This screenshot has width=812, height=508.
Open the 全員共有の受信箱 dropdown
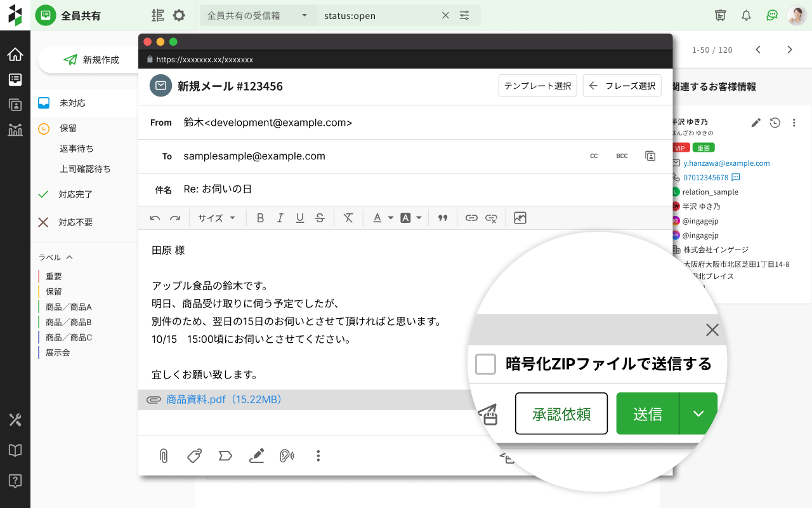(x=258, y=15)
